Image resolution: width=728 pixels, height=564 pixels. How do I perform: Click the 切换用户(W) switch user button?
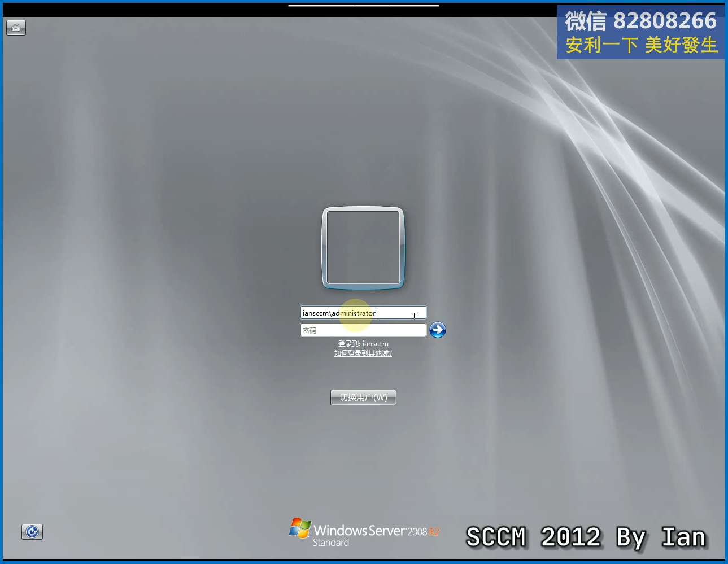[x=363, y=397]
